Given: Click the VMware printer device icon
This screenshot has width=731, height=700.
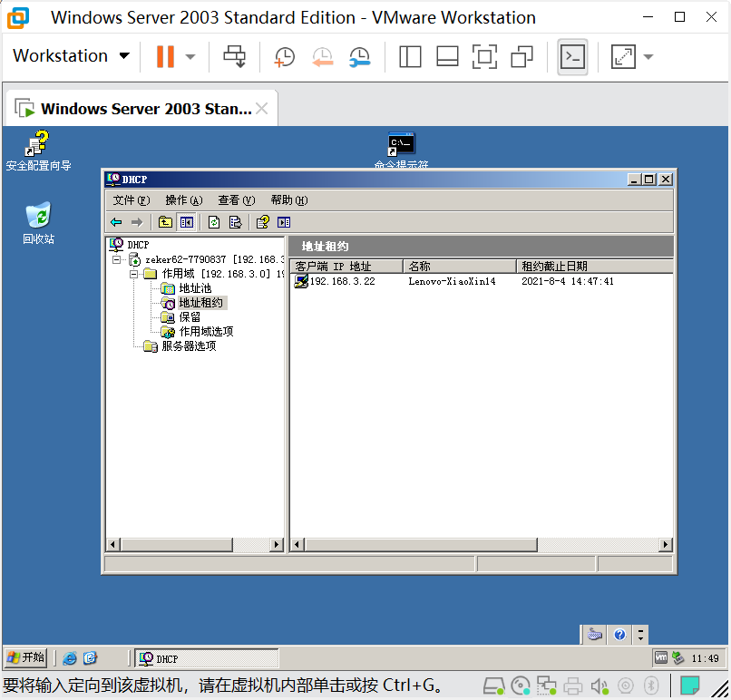Looking at the screenshot, I should point(573,685).
